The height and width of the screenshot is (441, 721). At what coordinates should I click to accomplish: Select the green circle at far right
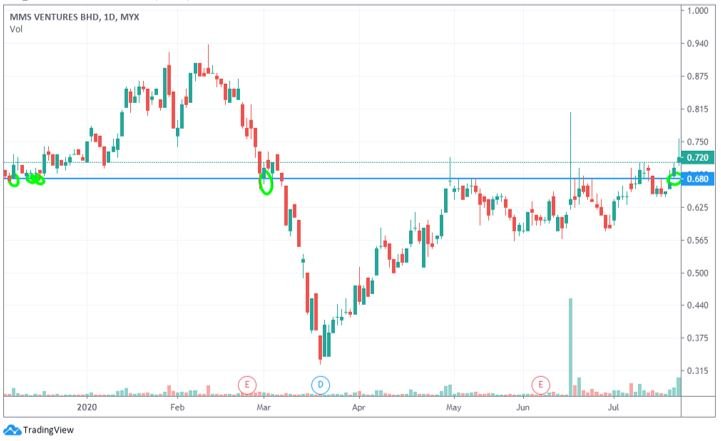674,179
